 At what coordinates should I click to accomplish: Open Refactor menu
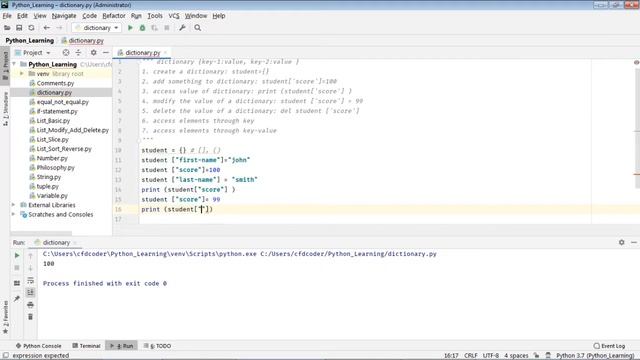click(114, 16)
